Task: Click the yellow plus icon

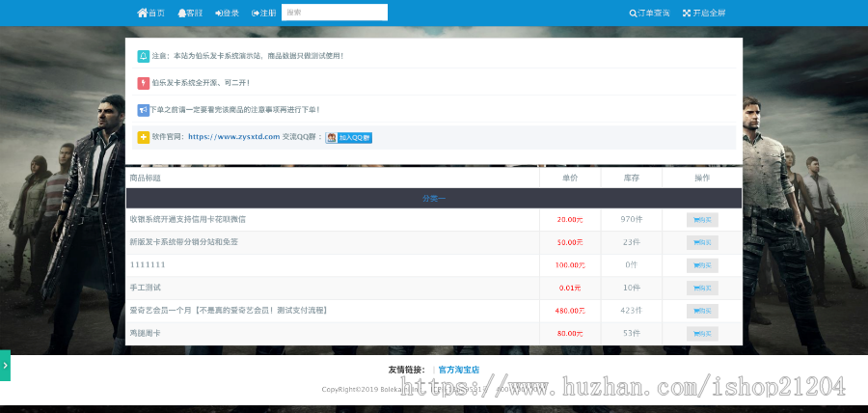Action: (144, 137)
